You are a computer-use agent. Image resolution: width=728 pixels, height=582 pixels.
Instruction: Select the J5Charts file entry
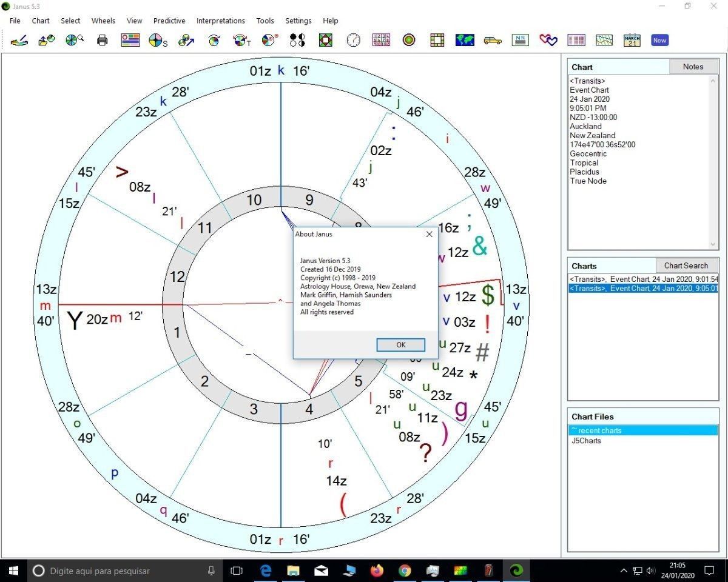click(x=643, y=440)
